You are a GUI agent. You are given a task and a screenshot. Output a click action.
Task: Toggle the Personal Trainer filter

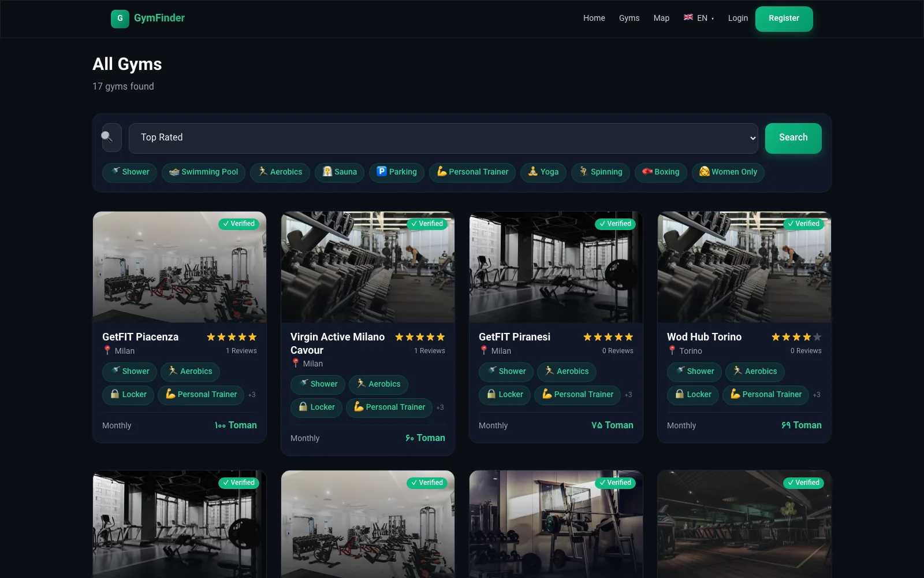tap(472, 172)
